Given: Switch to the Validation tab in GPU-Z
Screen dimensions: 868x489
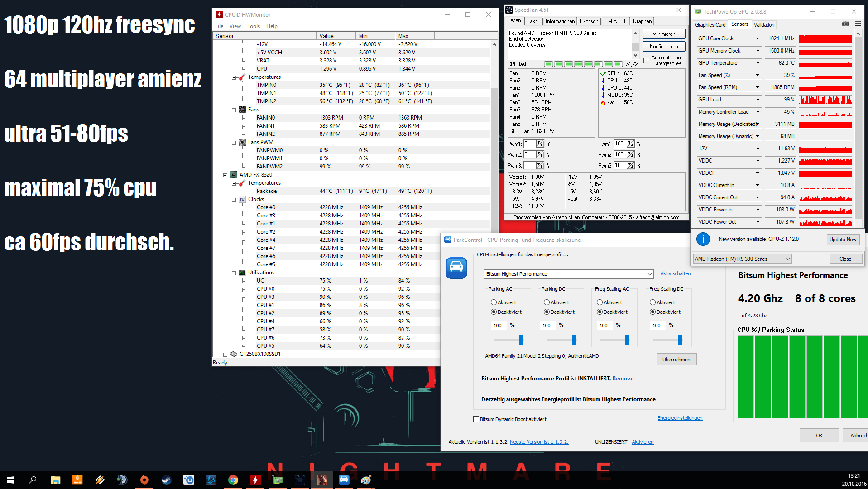Looking at the screenshot, I should [764, 25].
